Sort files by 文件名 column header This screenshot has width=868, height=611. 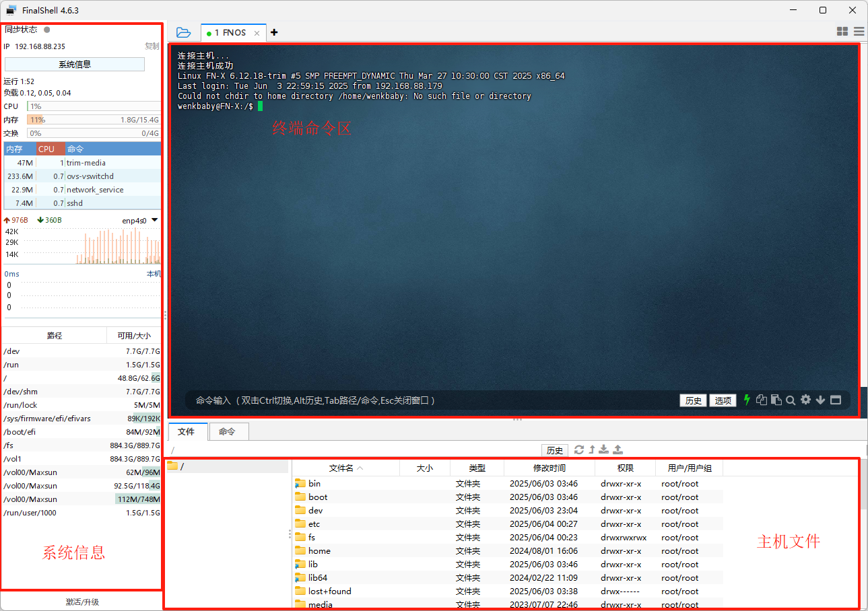pyautogui.click(x=346, y=468)
